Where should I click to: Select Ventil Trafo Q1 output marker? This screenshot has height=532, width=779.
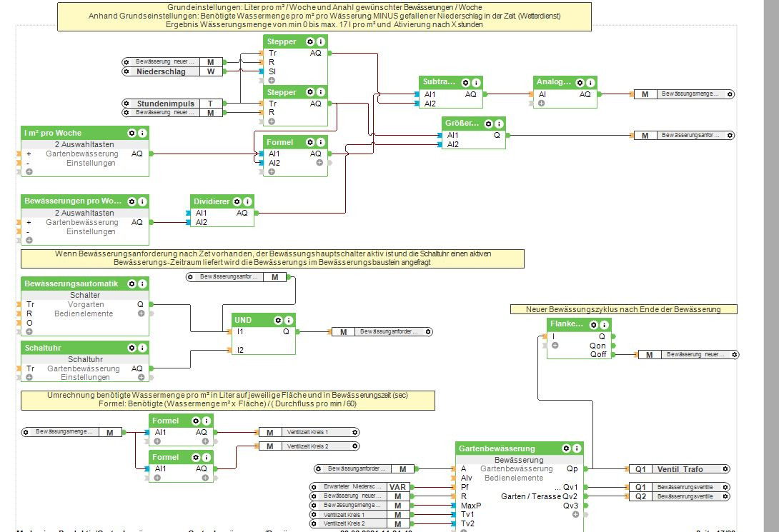[680, 469]
